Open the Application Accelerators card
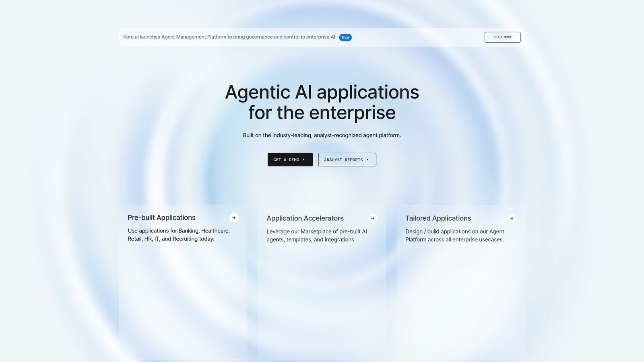Viewport: 644px width, 362px height. [x=322, y=282]
